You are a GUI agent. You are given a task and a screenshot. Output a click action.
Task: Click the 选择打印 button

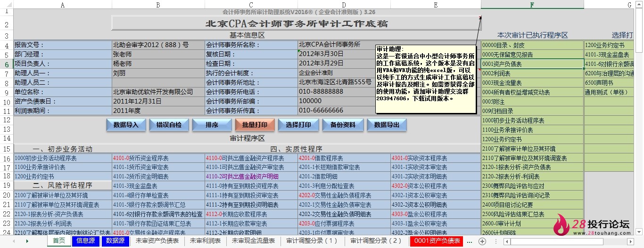298,125
